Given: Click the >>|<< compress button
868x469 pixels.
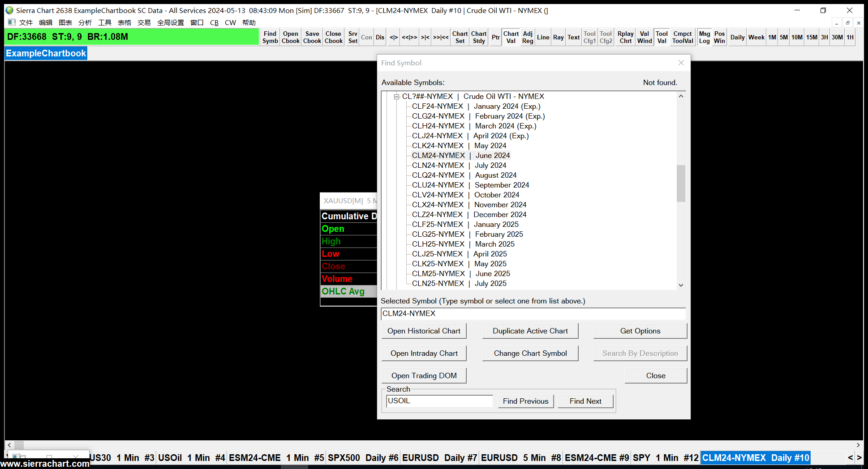Looking at the screenshot, I should click(441, 37).
